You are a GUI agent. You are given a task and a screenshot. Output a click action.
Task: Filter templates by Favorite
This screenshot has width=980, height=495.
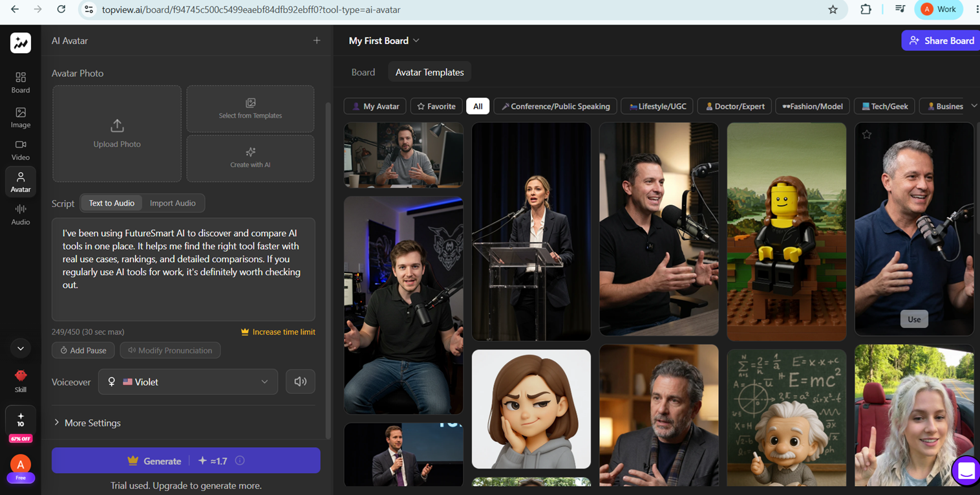[436, 106]
